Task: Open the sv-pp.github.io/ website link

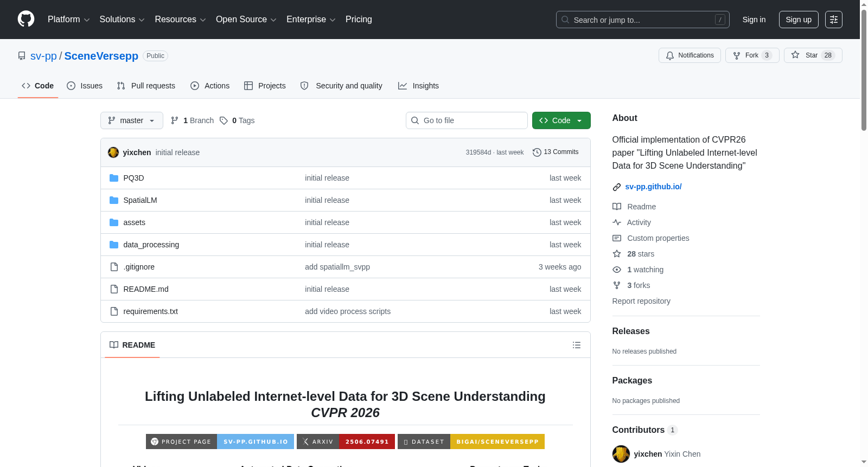Action: pyautogui.click(x=653, y=187)
